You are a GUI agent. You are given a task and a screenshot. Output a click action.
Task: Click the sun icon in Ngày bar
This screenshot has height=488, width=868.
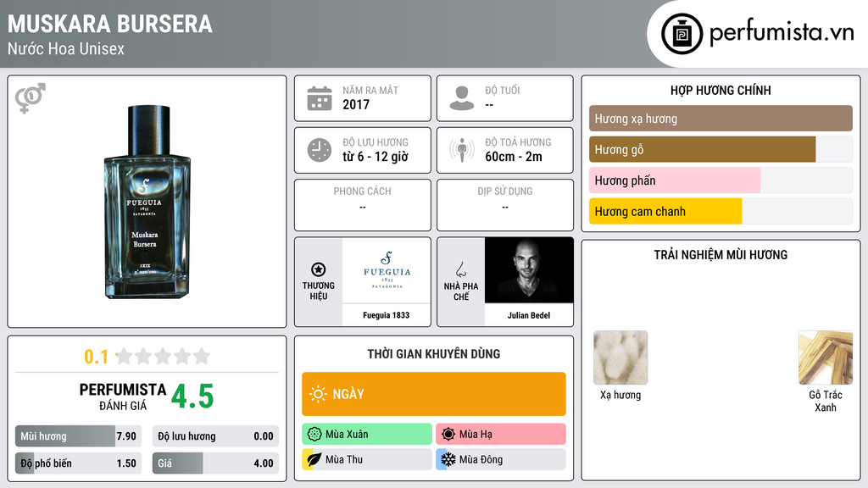point(319,394)
